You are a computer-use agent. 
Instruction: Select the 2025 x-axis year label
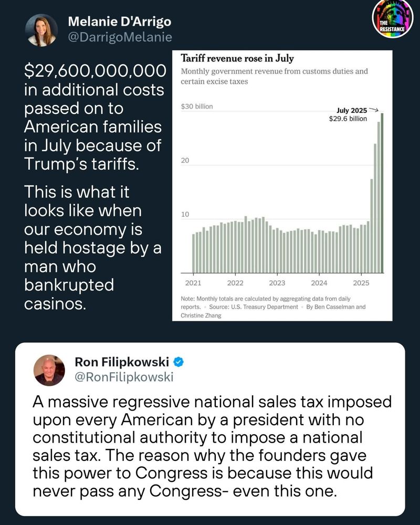(x=361, y=283)
